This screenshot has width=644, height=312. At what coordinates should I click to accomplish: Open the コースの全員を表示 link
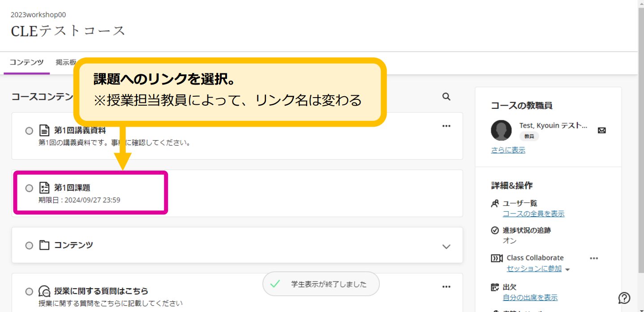533,214
